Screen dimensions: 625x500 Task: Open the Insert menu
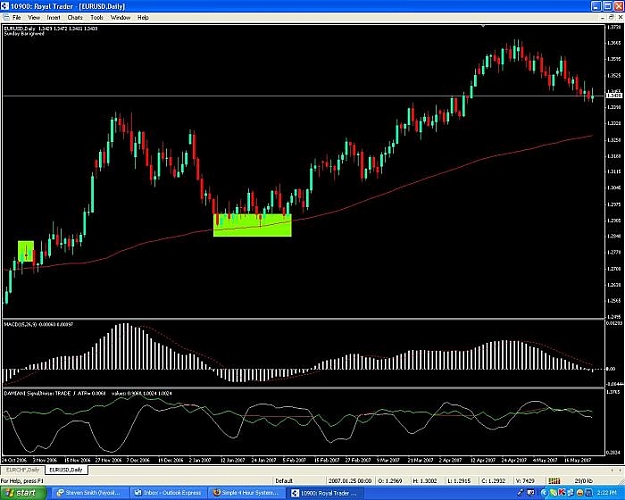[x=53, y=18]
